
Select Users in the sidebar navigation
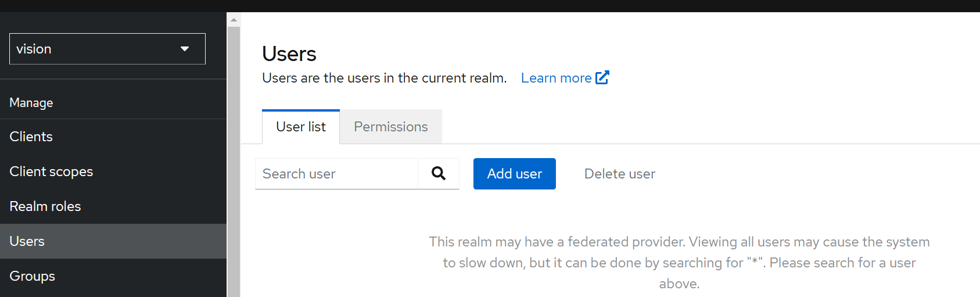pyautogui.click(x=27, y=241)
